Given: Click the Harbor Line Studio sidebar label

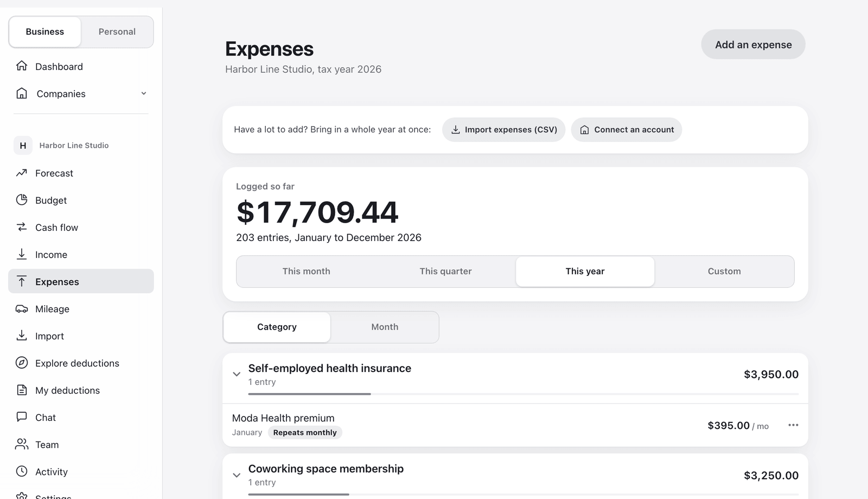Looking at the screenshot, I should (74, 146).
